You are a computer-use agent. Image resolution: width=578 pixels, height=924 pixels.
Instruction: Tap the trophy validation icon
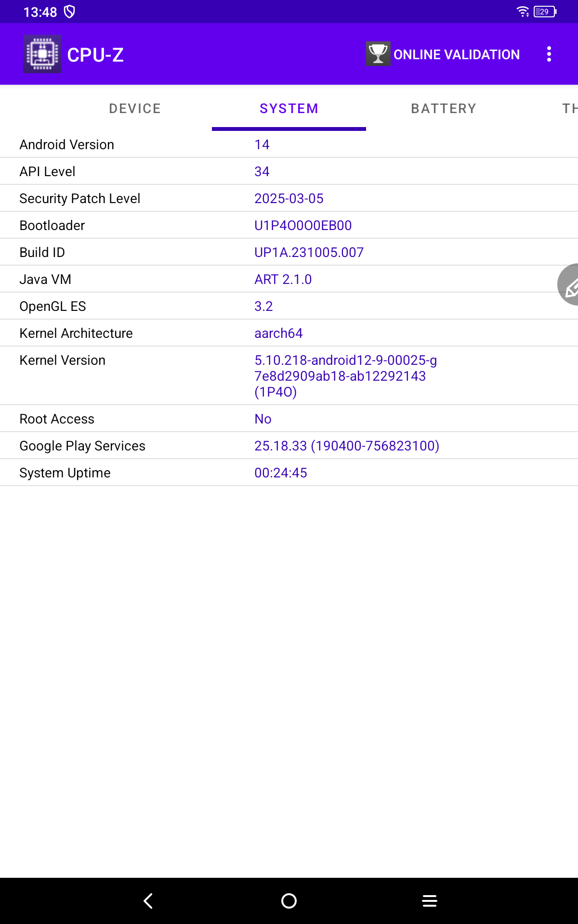click(378, 54)
